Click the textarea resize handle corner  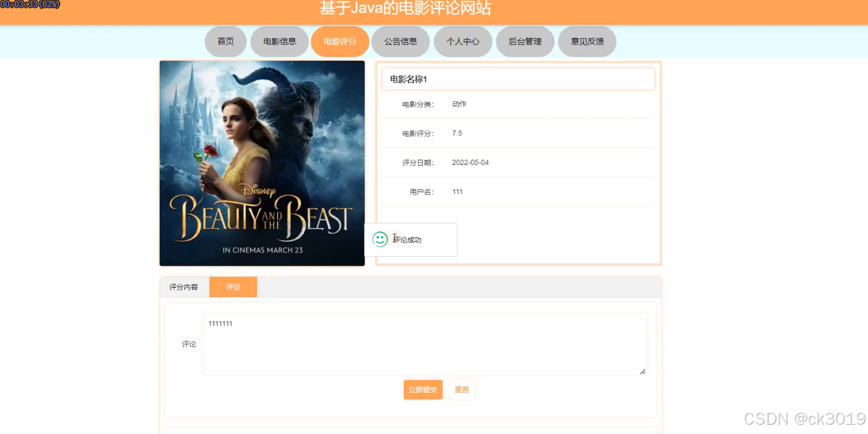click(x=642, y=371)
